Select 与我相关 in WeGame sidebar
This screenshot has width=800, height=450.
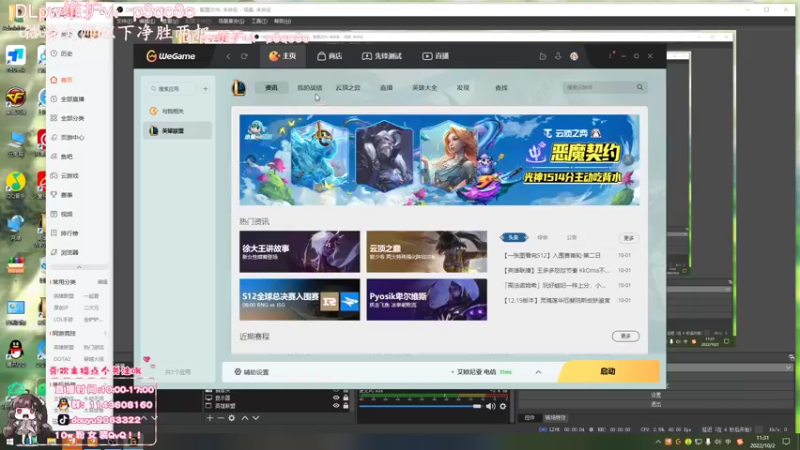pyautogui.click(x=177, y=111)
